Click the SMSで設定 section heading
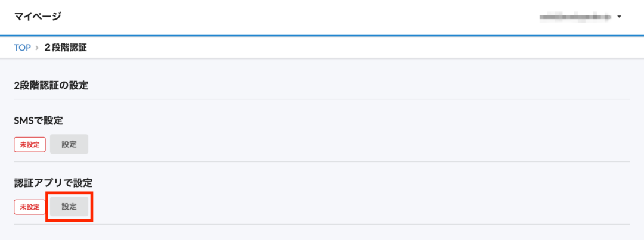The width and height of the screenshot is (644, 240). click(x=38, y=120)
